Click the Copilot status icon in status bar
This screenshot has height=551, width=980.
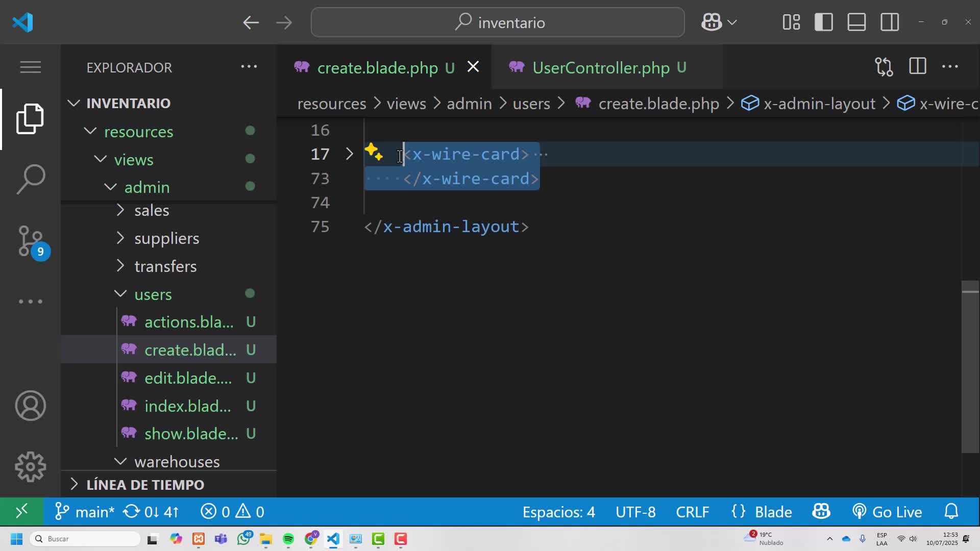pos(821,511)
